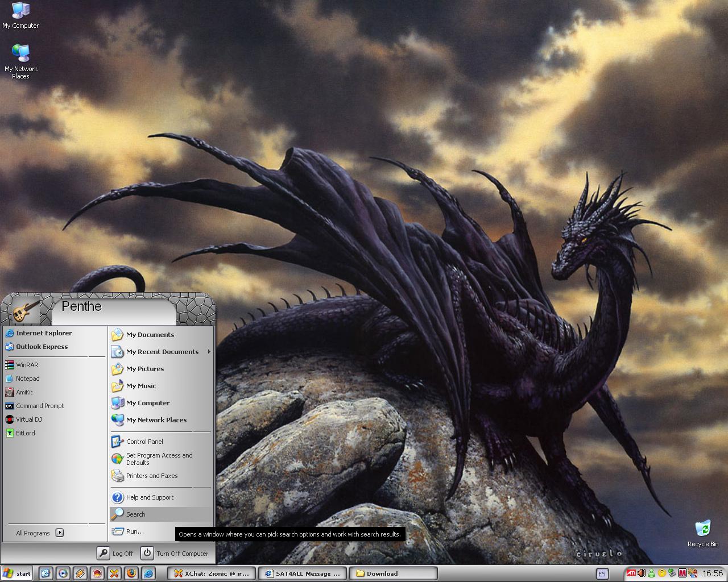Open Notepad from start menu

tap(55, 379)
